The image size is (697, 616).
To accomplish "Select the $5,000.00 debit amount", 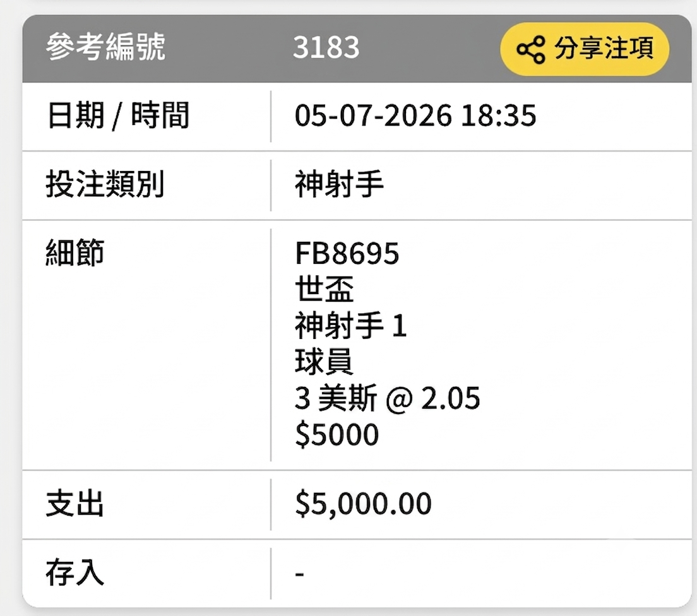I will (x=363, y=504).
